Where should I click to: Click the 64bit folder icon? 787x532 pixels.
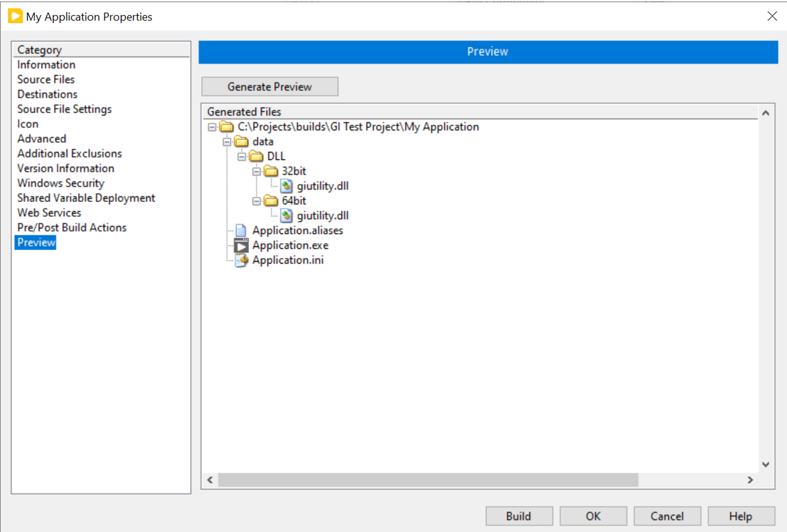[271, 201]
